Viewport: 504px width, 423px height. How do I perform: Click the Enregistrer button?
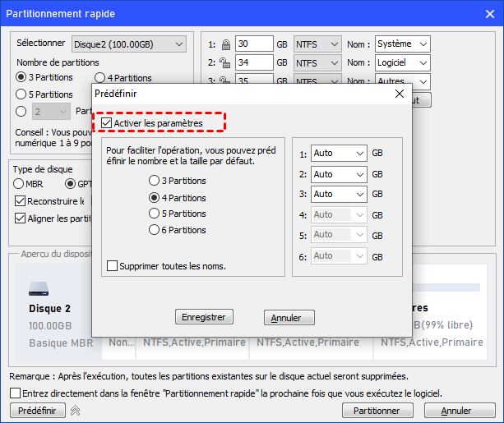[204, 317]
